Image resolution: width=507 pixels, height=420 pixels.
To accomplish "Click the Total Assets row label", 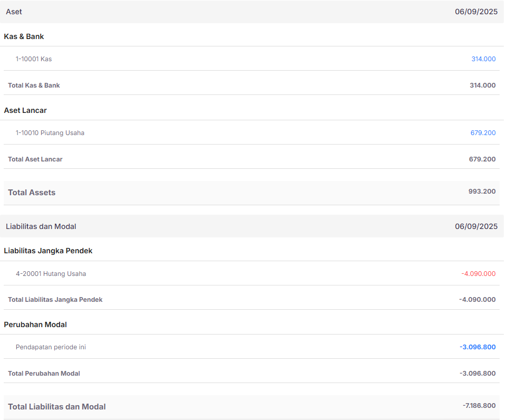I will (x=32, y=193).
